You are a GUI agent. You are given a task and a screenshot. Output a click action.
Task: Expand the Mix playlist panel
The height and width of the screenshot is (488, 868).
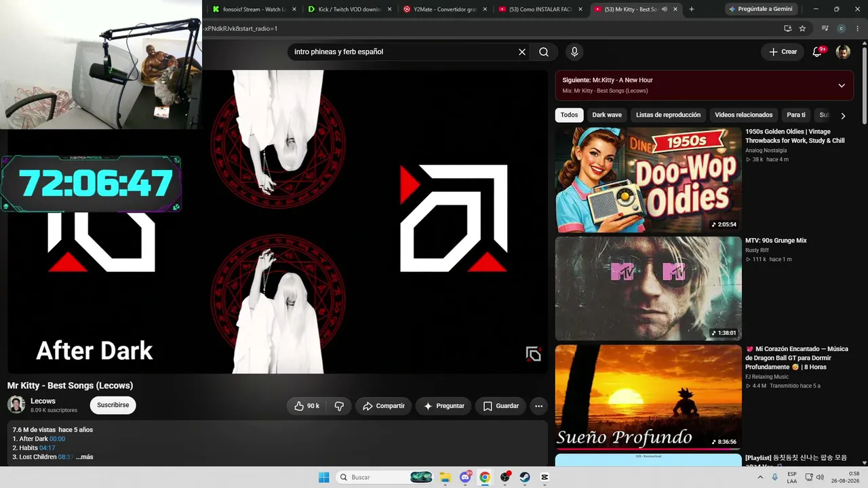pos(842,85)
